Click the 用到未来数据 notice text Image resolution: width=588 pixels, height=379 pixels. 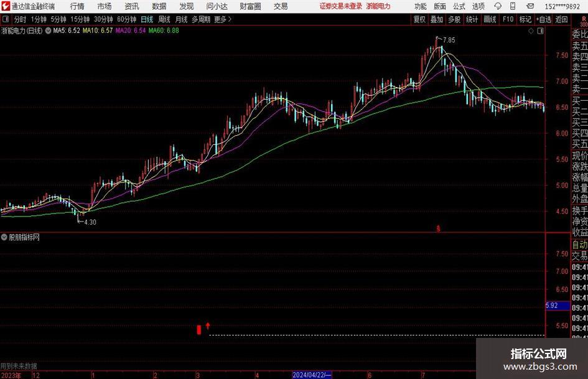(19, 366)
